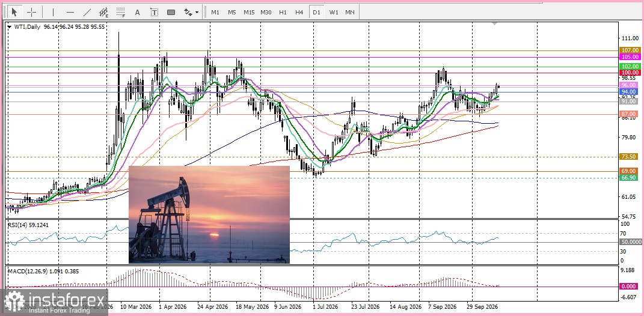Pick the Fibonacci retracement tool
The height and width of the screenshot is (316, 644).
pyautogui.click(x=121, y=12)
